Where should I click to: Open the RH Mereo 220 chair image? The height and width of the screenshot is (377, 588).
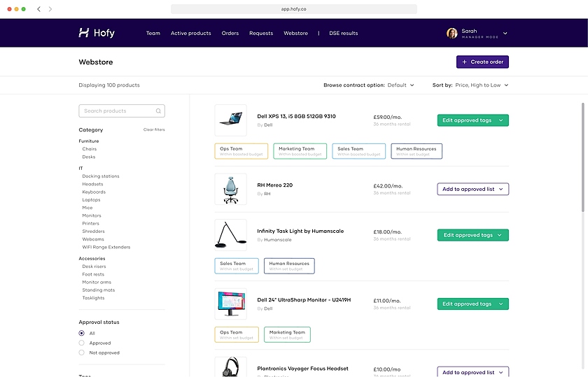coord(230,189)
